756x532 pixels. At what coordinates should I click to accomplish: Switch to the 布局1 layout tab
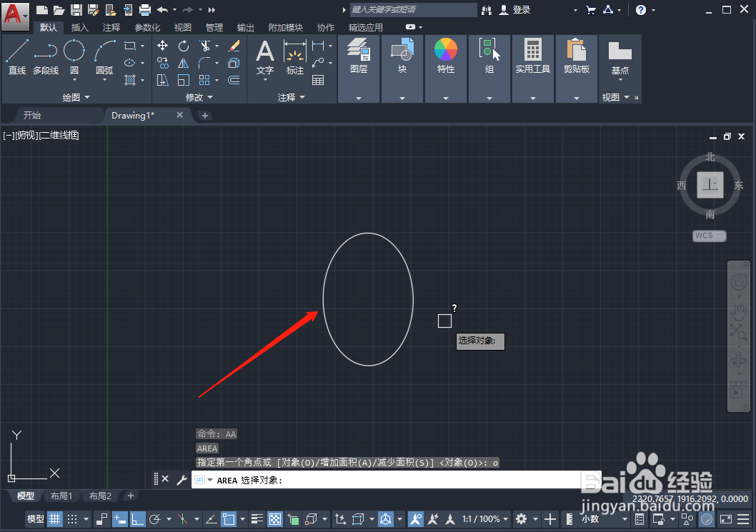point(61,496)
